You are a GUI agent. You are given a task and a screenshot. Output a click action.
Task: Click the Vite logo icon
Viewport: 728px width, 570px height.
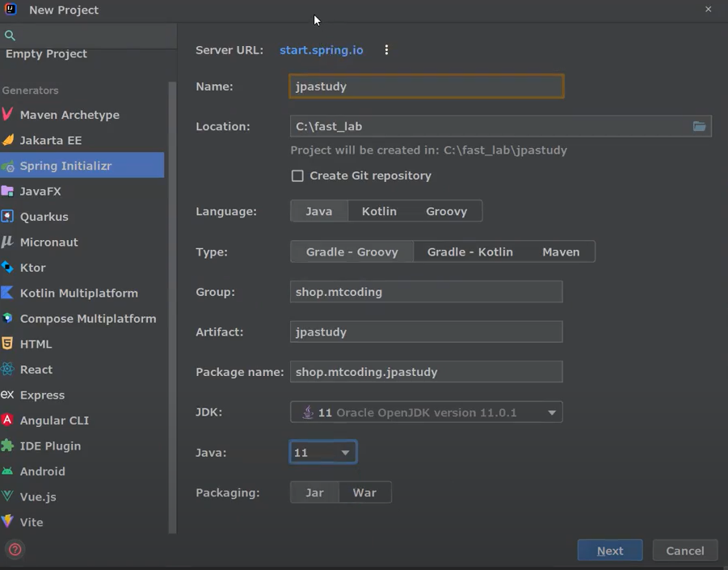(x=7, y=521)
